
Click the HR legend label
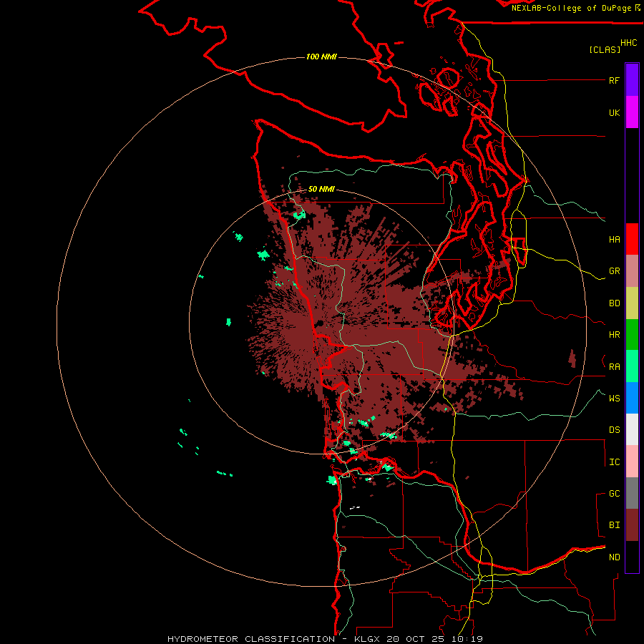pos(614,335)
